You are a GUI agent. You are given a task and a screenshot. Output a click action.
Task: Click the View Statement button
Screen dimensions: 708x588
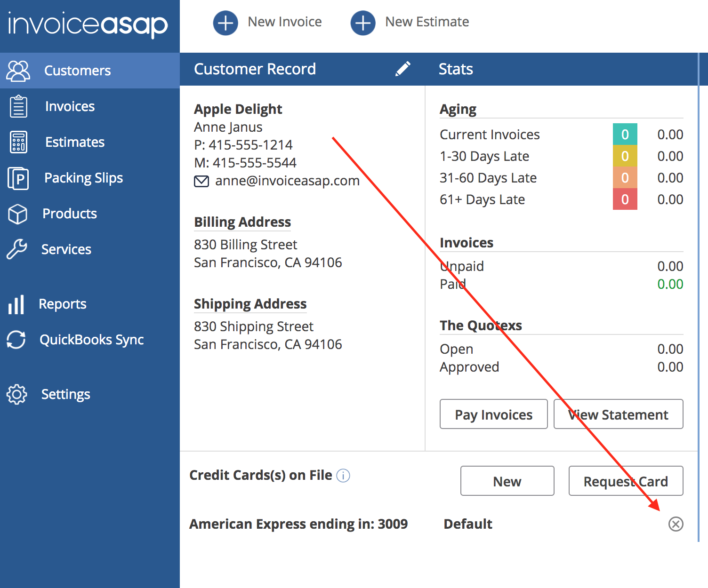[x=618, y=414]
